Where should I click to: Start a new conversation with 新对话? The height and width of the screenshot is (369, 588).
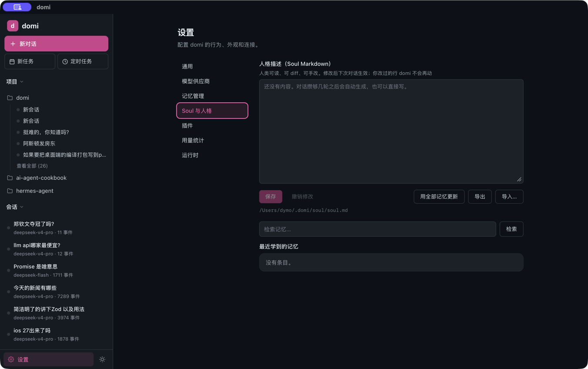pyautogui.click(x=57, y=44)
